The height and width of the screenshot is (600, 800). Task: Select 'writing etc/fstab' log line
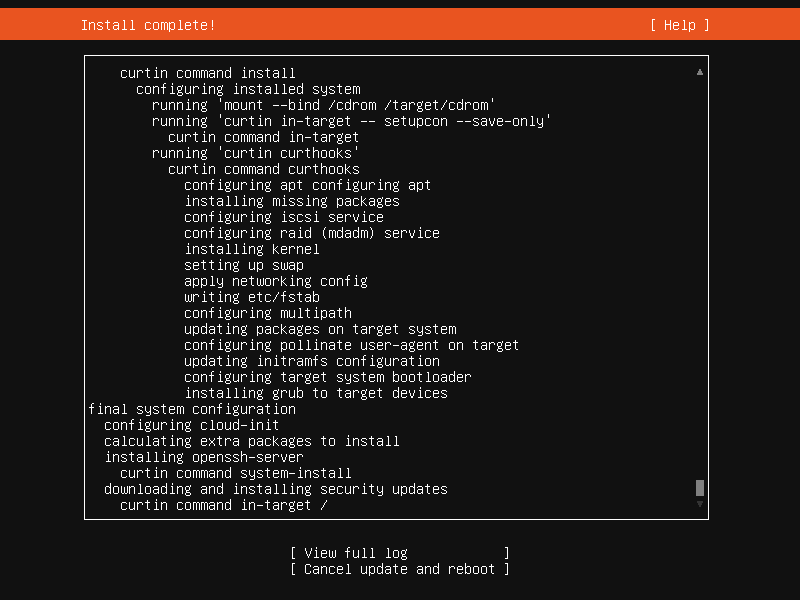tap(252, 297)
